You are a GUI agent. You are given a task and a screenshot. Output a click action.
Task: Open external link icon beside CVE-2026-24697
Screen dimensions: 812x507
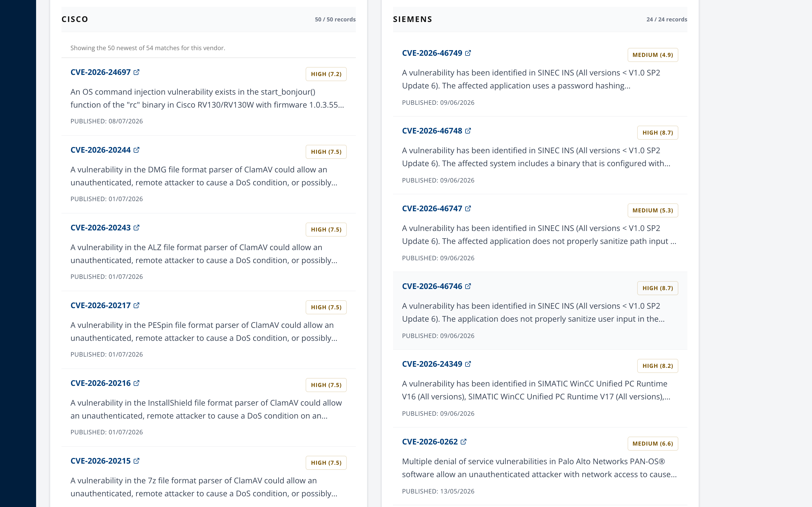136,72
